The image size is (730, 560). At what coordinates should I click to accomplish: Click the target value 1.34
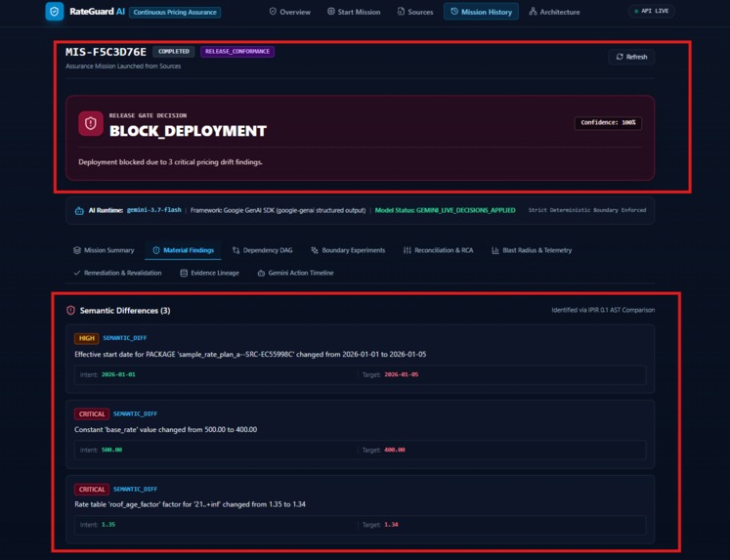pyautogui.click(x=391, y=525)
